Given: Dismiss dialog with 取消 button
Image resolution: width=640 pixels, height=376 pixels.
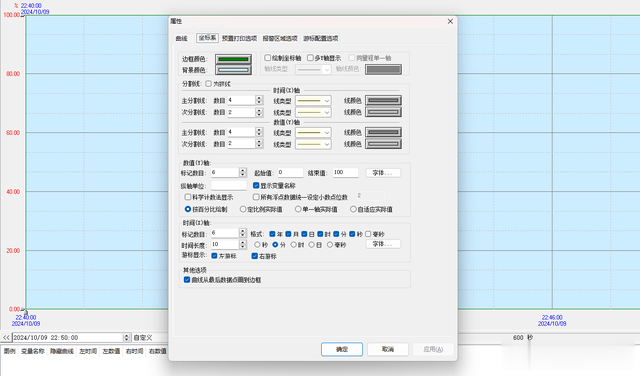Looking at the screenshot, I should tap(388, 349).
